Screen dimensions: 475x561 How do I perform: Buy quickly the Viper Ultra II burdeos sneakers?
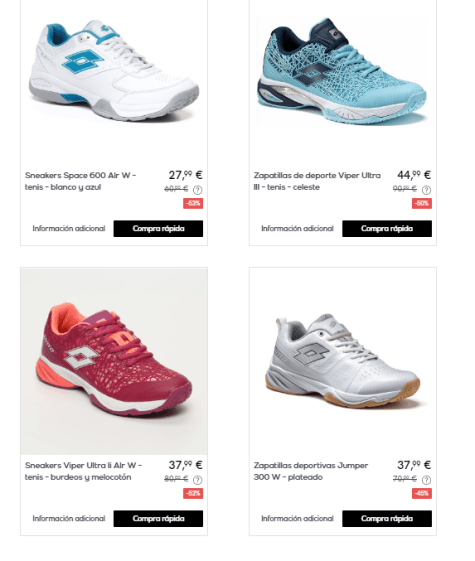158,519
